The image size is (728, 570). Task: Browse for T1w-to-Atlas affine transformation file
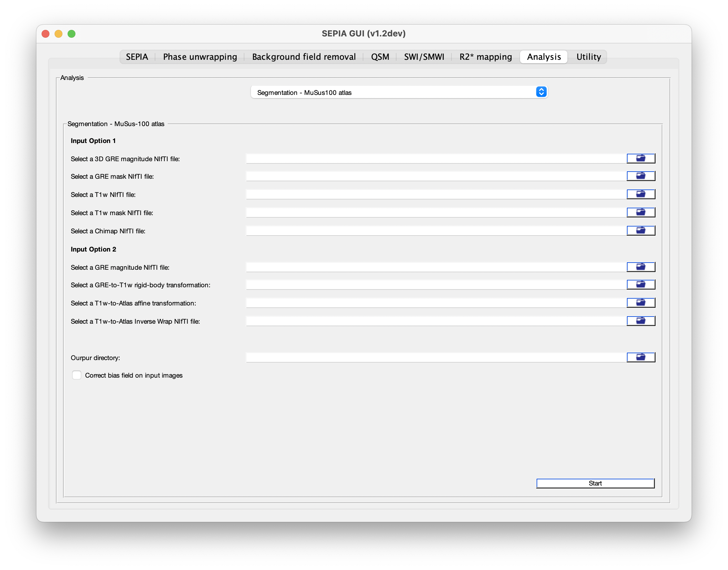tap(641, 303)
